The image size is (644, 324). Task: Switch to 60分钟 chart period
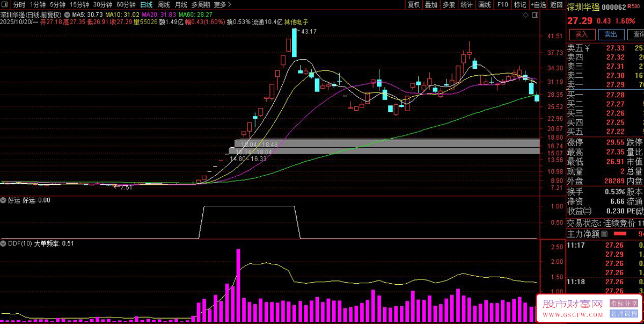tap(125, 5)
